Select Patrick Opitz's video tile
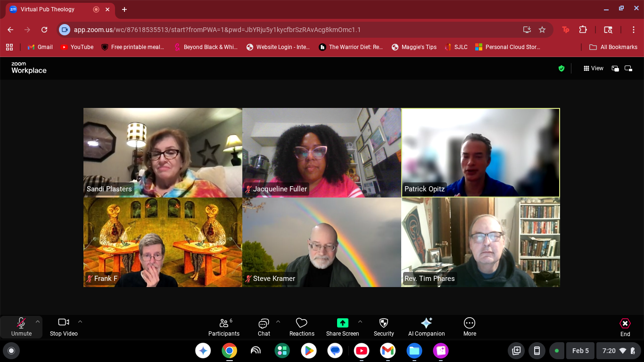Viewport: 644px width, 362px height. point(480,153)
